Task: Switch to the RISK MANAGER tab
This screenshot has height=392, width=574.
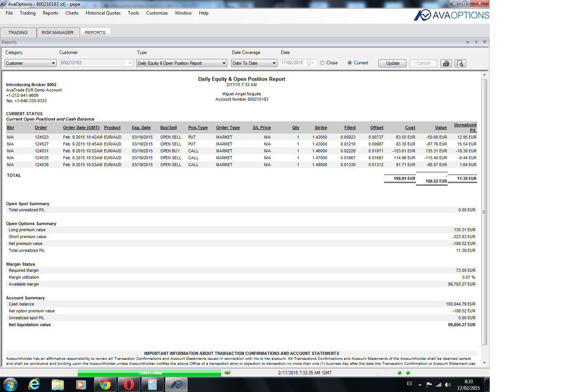Action: point(57,33)
